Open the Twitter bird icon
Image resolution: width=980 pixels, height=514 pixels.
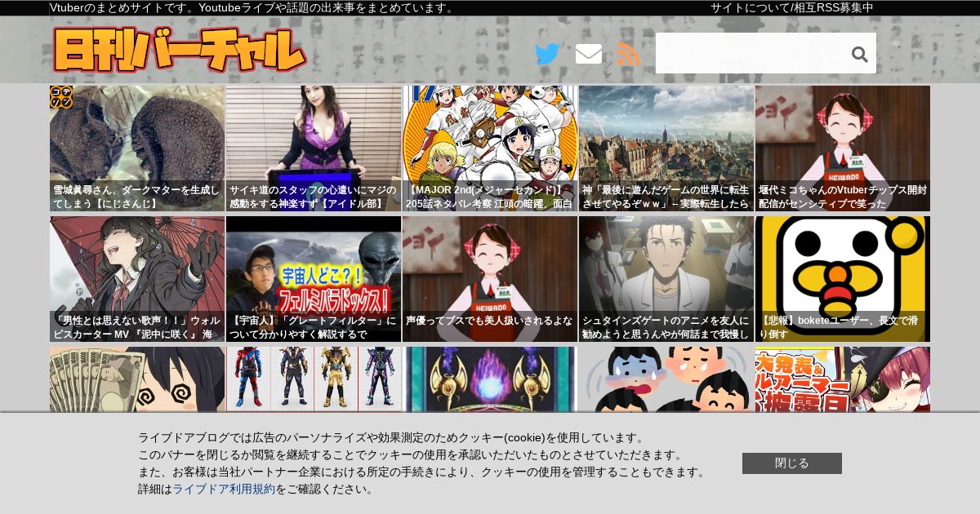point(547,54)
